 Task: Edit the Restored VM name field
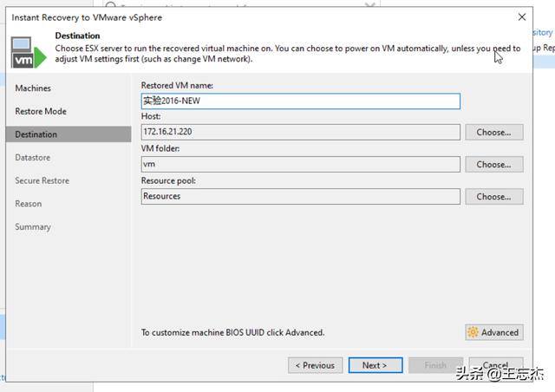tap(301, 101)
